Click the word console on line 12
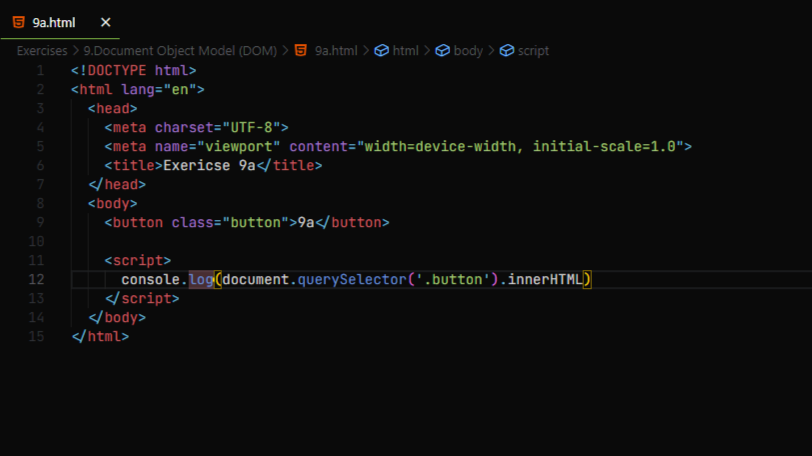 (150, 280)
